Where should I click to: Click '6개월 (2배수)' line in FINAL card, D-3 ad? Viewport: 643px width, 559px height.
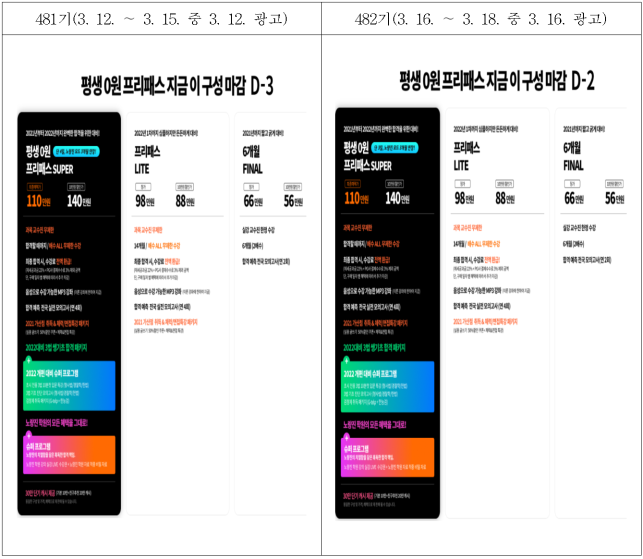[253, 246]
